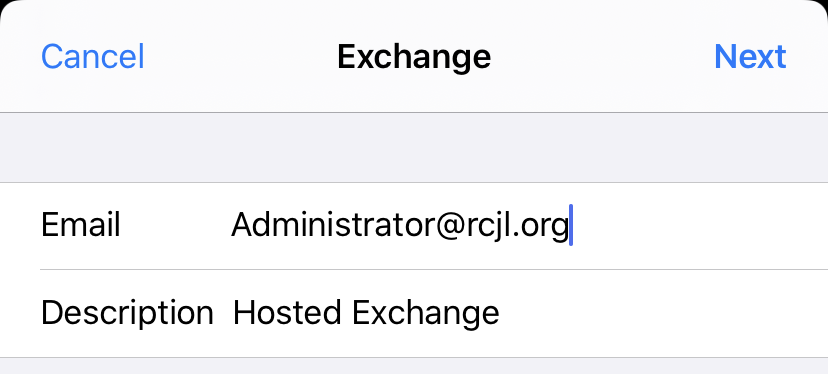
Task: Click separator line between Email and Description
Action: [x=434, y=269]
